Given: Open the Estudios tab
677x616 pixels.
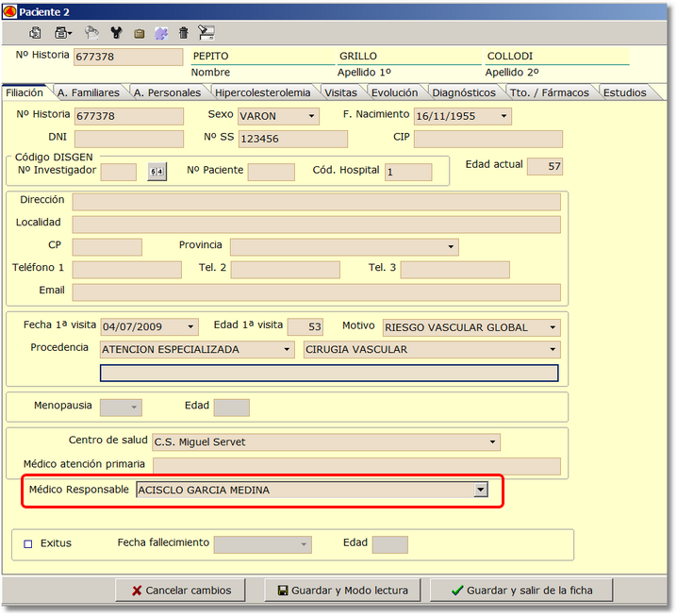Looking at the screenshot, I should pyautogui.click(x=625, y=92).
